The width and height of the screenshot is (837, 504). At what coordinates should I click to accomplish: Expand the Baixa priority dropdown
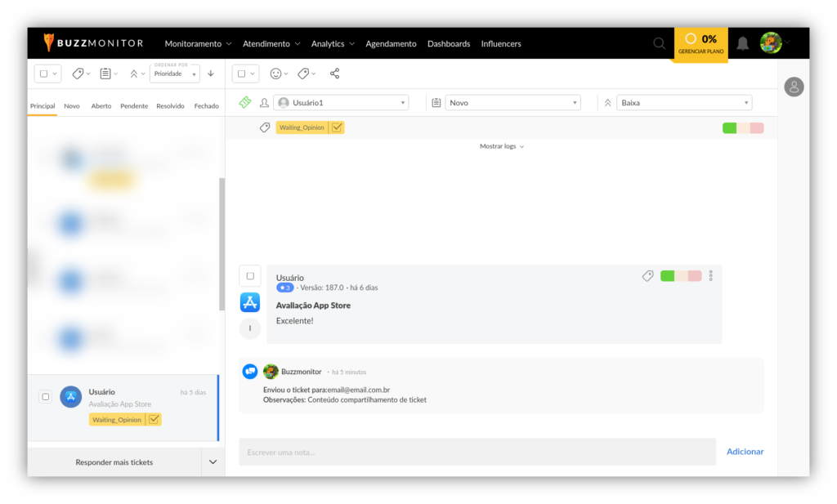click(685, 103)
